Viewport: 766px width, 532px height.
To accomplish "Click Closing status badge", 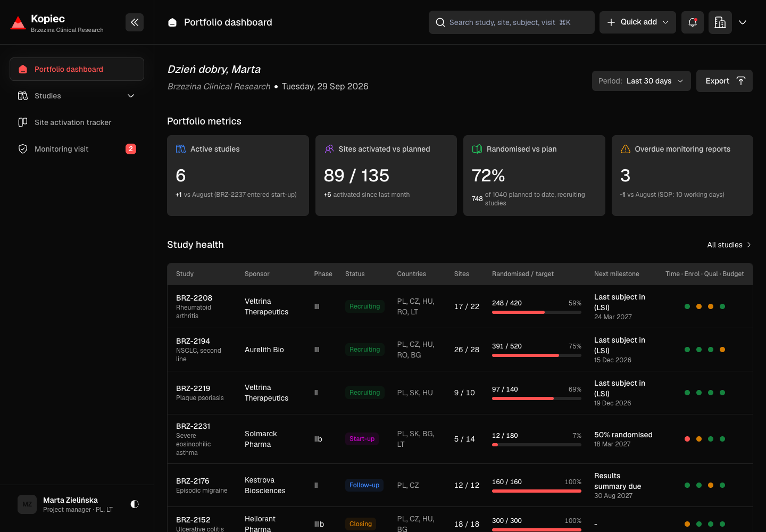I will click(x=361, y=524).
